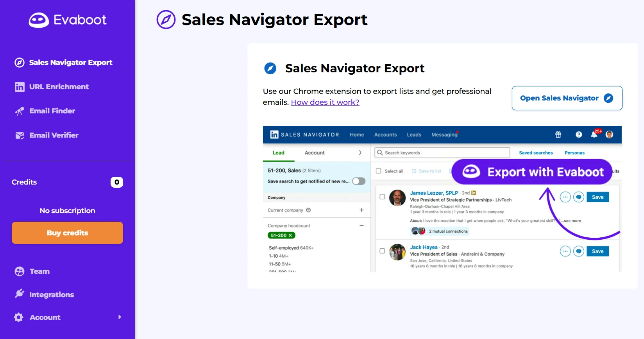
Task: Click the gift icon in Sales Navigator bar
Action: [x=558, y=135]
